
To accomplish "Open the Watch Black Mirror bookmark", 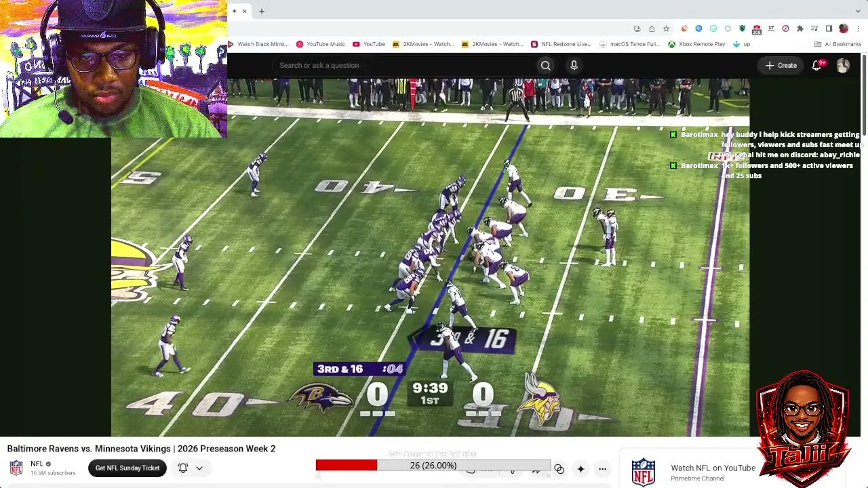I will 258,44.
